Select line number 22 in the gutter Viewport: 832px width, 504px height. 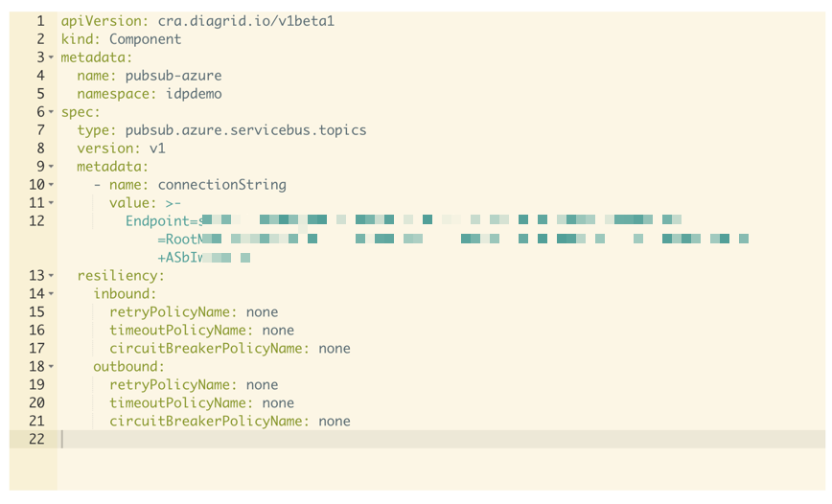tap(35, 439)
